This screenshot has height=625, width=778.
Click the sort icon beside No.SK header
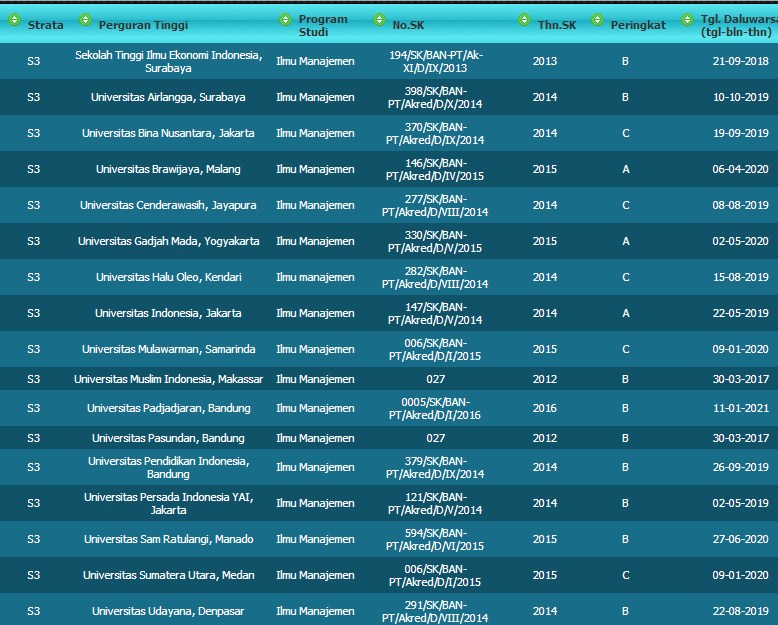point(379,19)
